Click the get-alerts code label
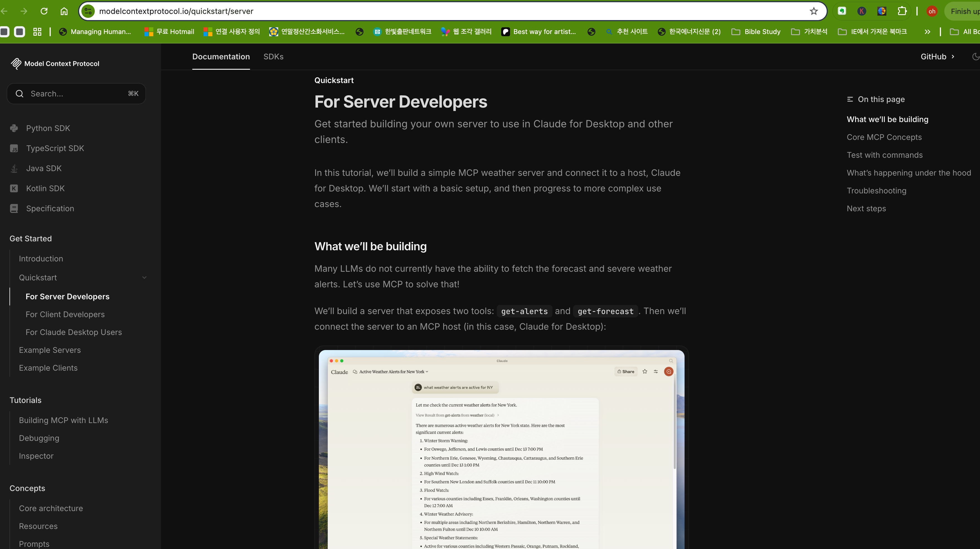 click(x=524, y=311)
